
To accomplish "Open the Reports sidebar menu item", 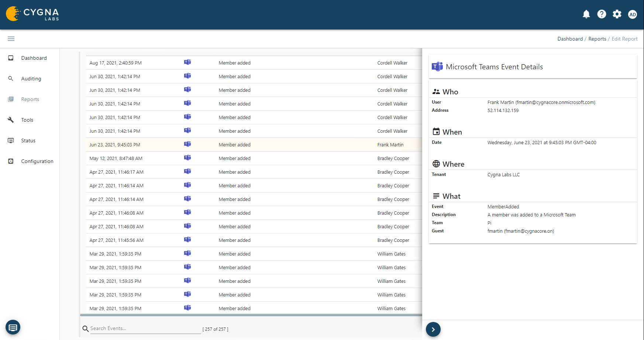I will (30, 99).
